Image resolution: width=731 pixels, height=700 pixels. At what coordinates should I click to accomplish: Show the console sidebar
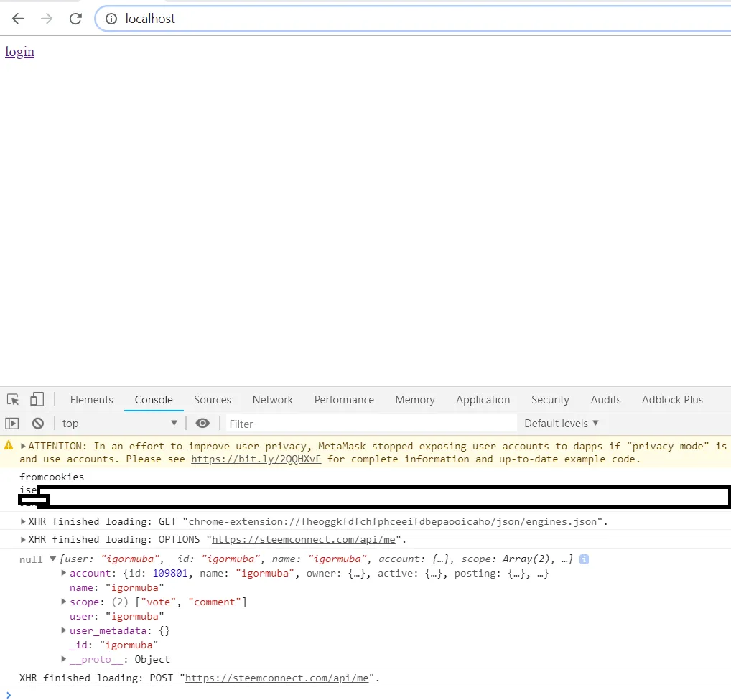coord(11,423)
